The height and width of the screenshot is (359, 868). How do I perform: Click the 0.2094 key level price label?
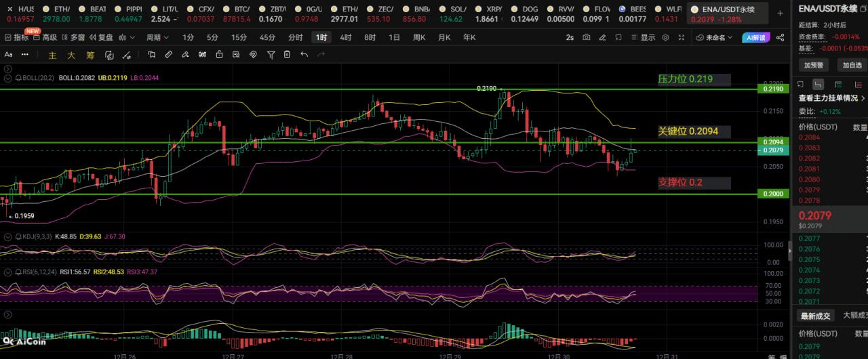(772, 142)
